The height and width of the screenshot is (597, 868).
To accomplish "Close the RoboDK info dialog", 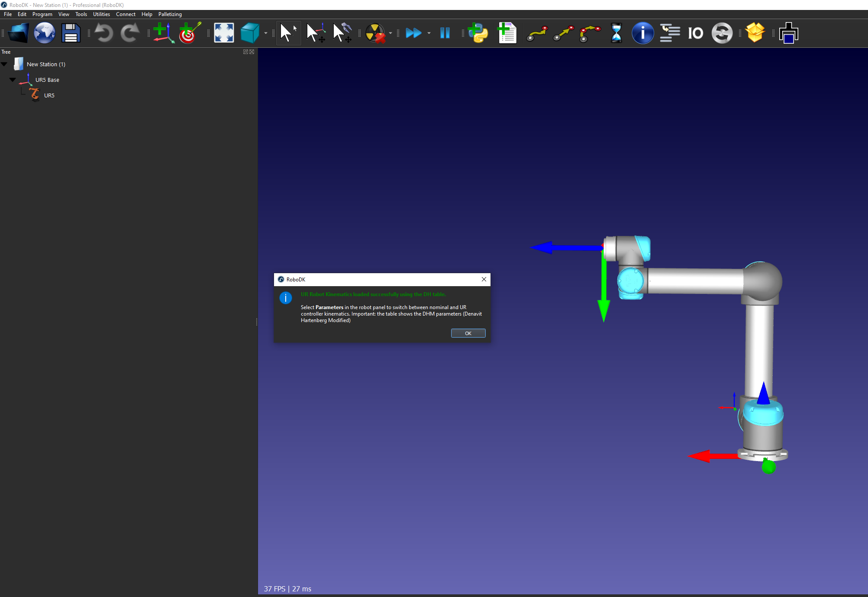I will 484,279.
